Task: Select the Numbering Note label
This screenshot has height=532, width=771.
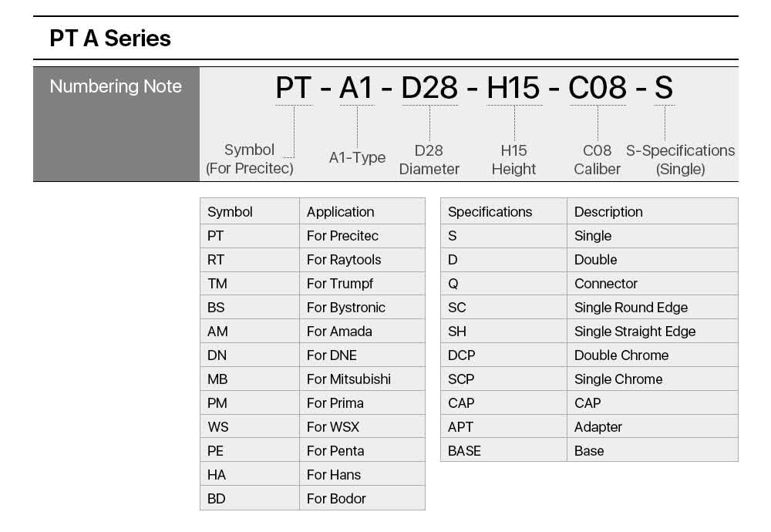Action: pos(116,86)
